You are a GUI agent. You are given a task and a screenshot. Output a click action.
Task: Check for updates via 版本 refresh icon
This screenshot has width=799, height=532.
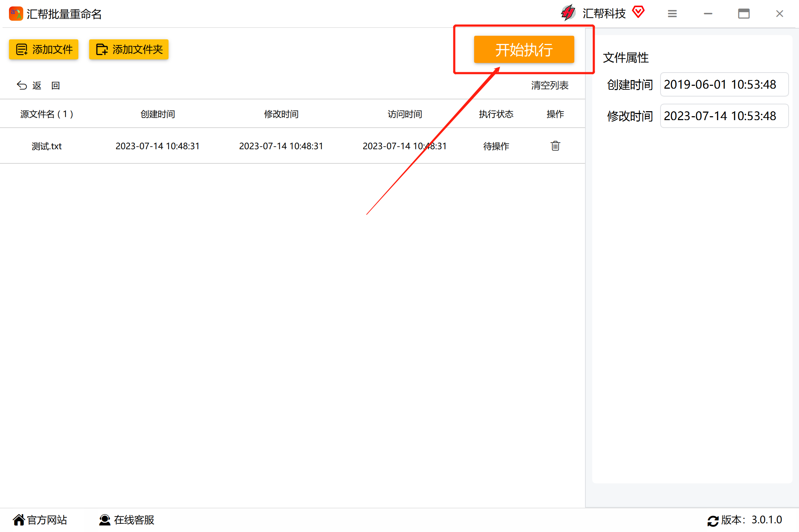tap(713, 521)
